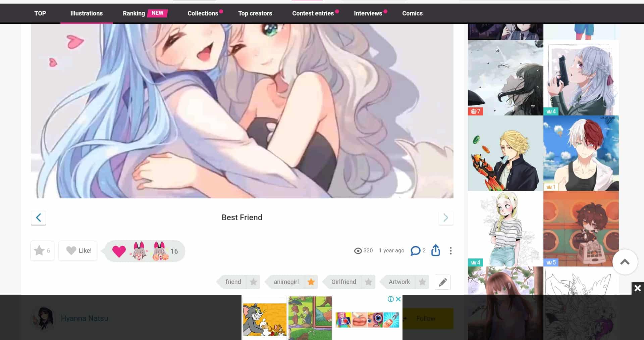Image resolution: width=644 pixels, height=340 pixels.
Task: Select the bunny girl reaction sticker
Action: [x=139, y=251]
